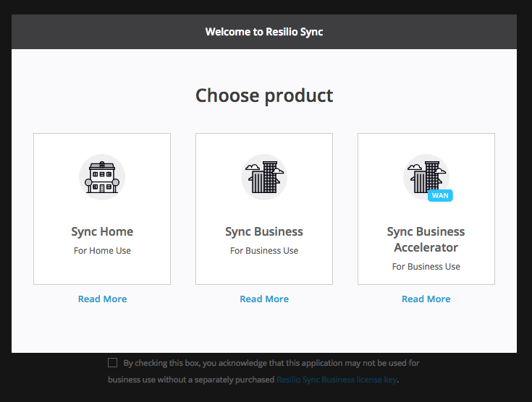
Task: Select the Sync Home product card
Action: coord(102,209)
